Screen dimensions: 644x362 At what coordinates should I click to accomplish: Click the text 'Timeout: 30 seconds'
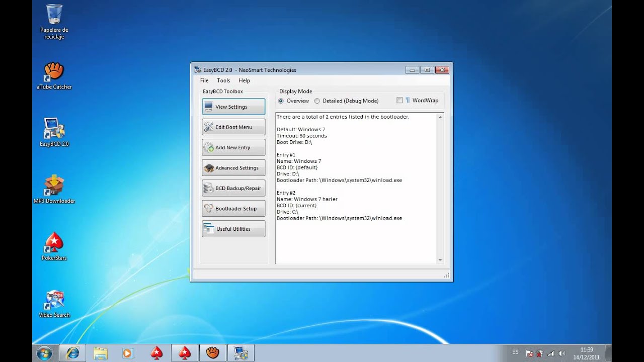pos(302,136)
